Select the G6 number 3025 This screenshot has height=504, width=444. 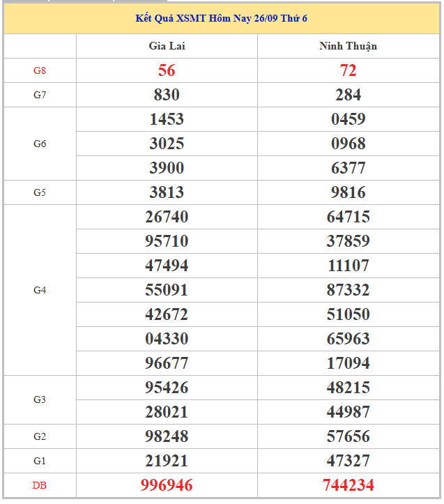click(167, 144)
